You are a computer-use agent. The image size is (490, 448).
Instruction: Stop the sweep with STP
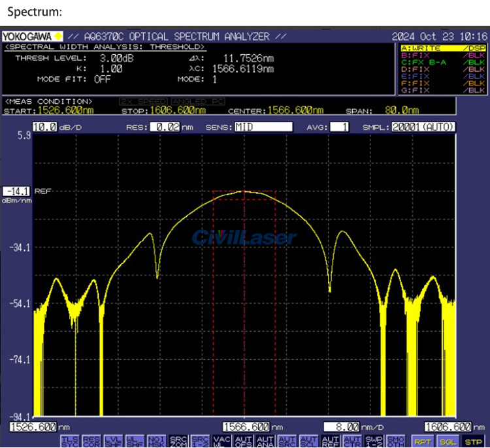(473, 441)
